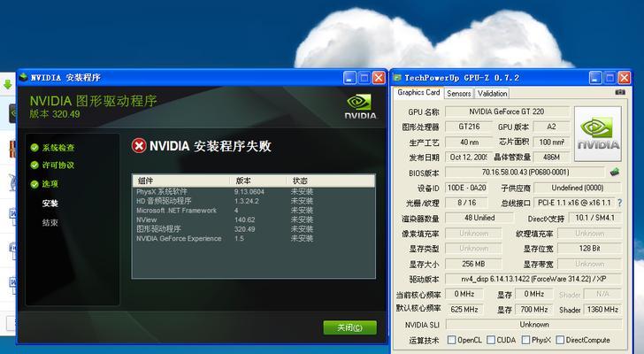644x354 pixels.
Task: Click the GPU 名称 field NVIDIA GeForce GT 220
Action: (x=507, y=112)
